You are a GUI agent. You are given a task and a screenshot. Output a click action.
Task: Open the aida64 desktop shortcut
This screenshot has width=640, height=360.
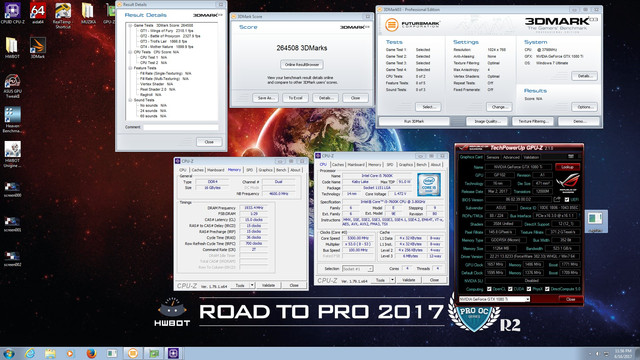38,13
